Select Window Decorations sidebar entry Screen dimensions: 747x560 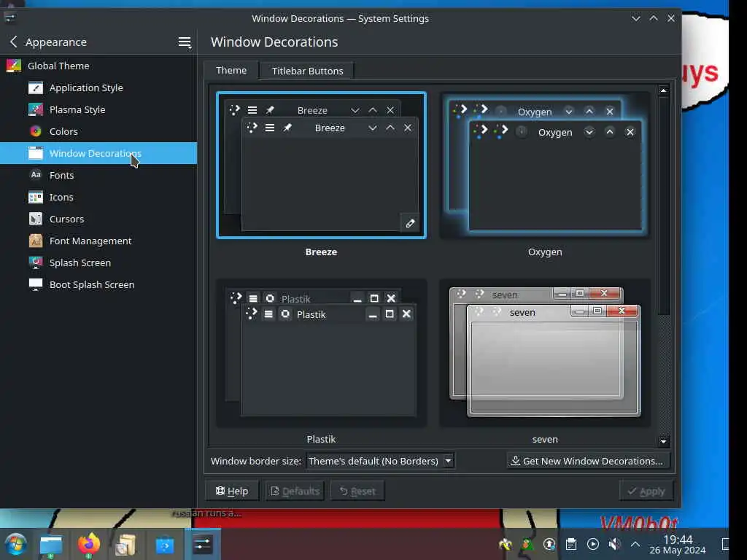pos(98,153)
